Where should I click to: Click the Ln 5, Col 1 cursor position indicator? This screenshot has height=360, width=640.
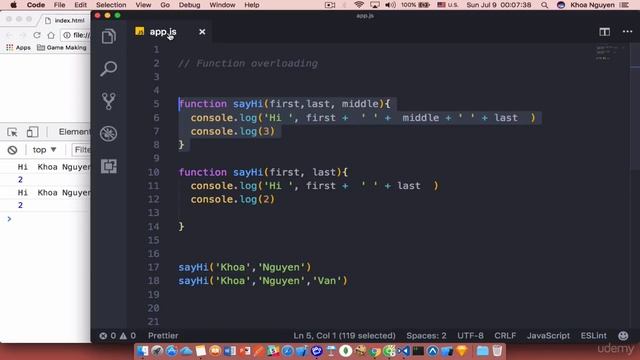coord(344,336)
